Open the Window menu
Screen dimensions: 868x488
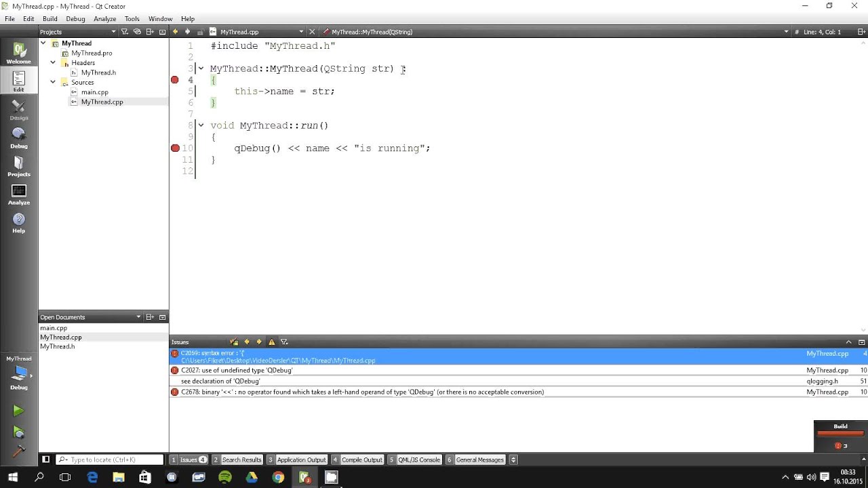click(161, 19)
